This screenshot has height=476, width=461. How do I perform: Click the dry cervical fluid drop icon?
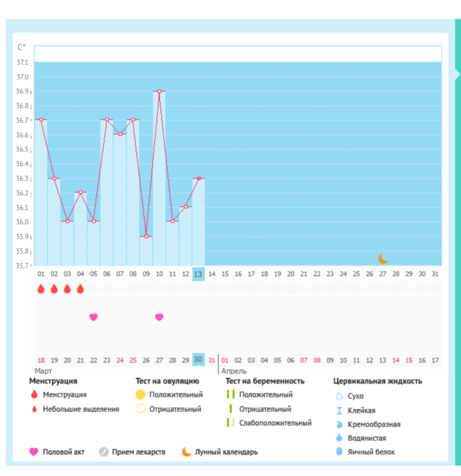[338, 396]
